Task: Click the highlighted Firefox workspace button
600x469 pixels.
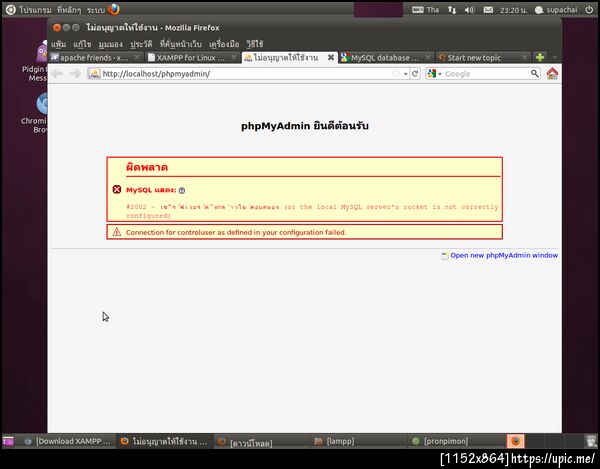Action: [x=515, y=441]
